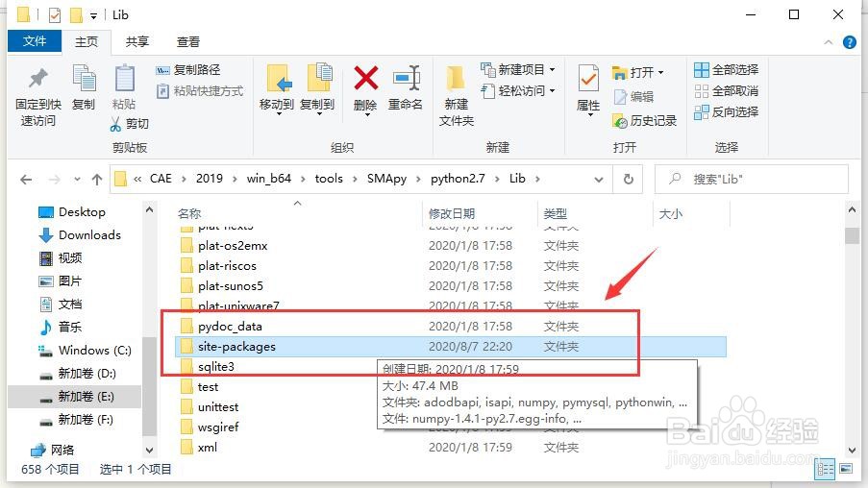The image size is (868, 488).
Task: Select the pydoc_data folder
Action: click(230, 327)
